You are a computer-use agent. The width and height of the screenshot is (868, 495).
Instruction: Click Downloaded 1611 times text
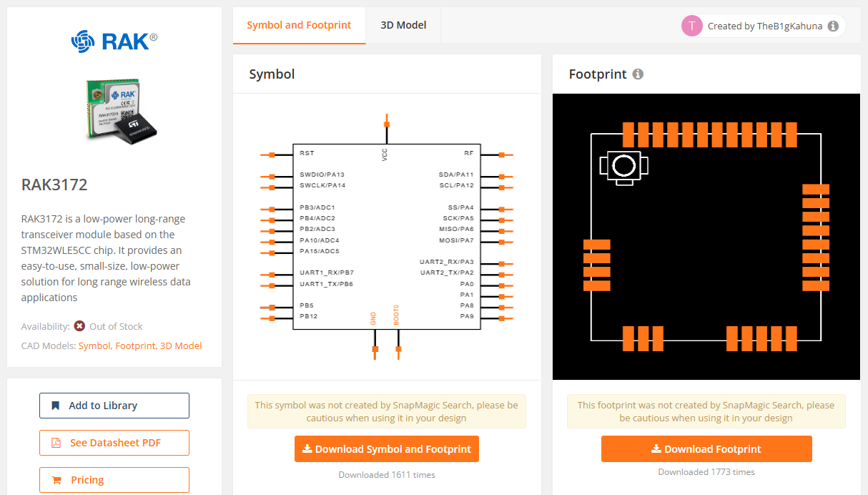[387, 474]
